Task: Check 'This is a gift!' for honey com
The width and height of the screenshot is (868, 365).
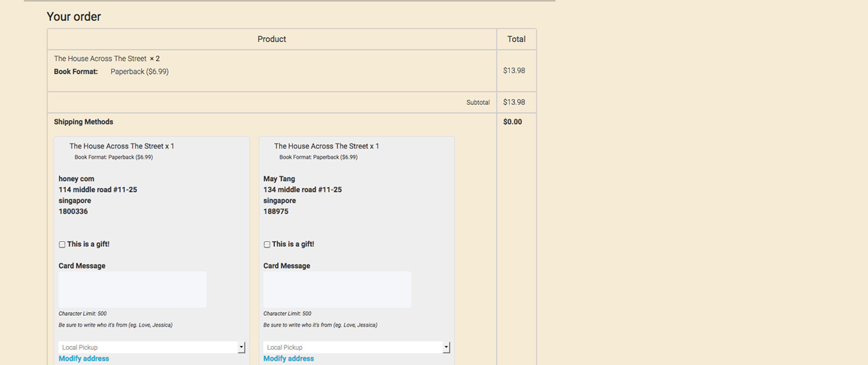Action: pos(62,245)
